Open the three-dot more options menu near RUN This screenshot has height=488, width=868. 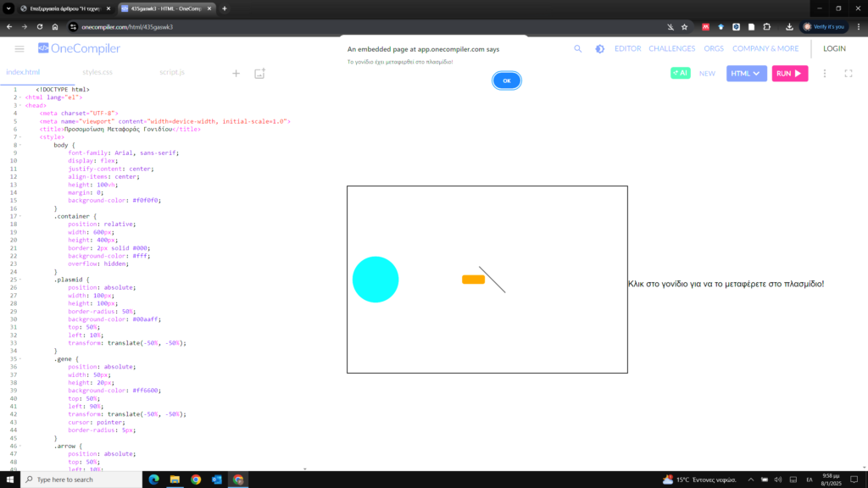coord(825,74)
